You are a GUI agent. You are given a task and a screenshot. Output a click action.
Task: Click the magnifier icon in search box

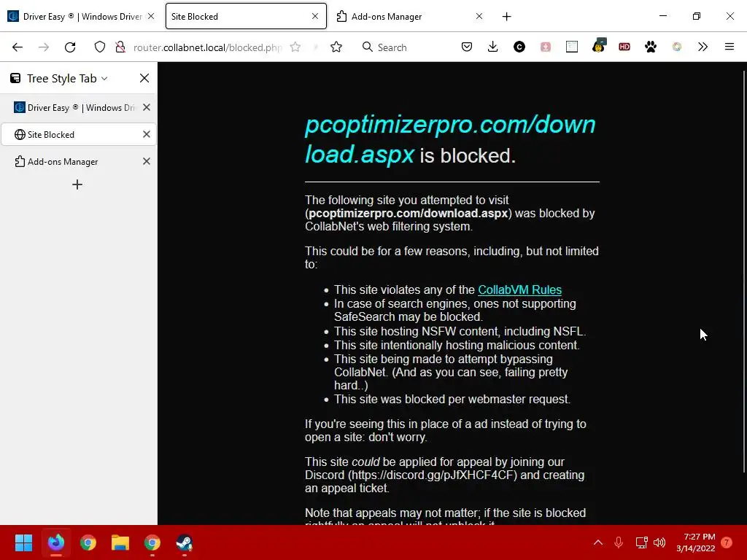pos(368,47)
